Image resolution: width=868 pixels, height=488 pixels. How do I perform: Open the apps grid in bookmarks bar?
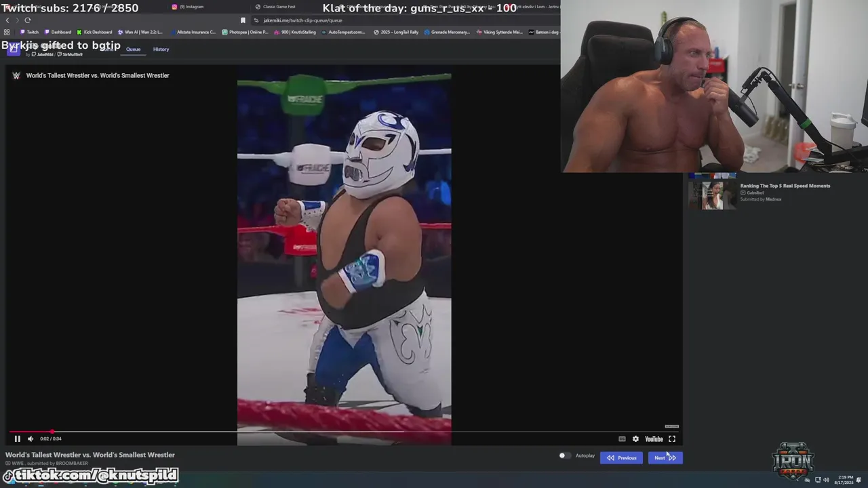point(7,32)
